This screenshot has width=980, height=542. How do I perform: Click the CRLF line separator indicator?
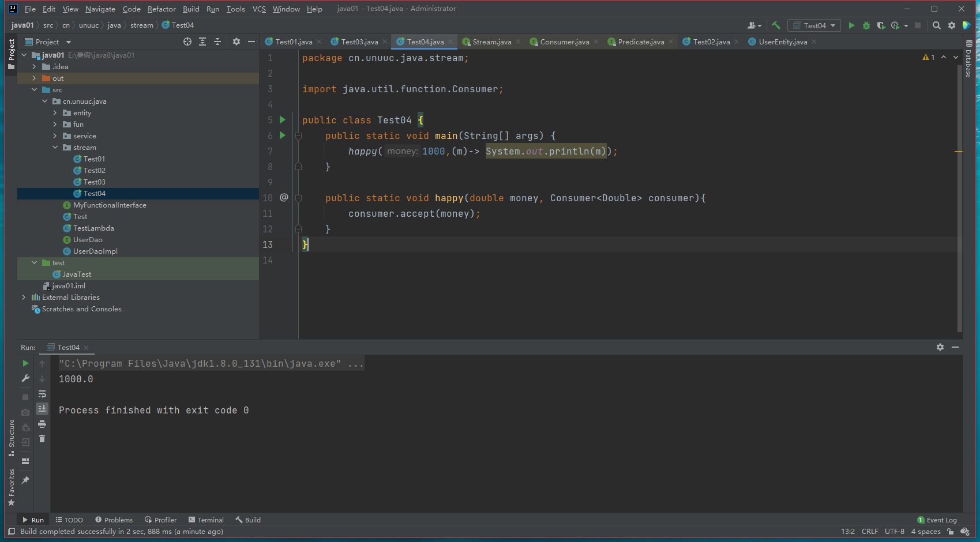point(870,532)
